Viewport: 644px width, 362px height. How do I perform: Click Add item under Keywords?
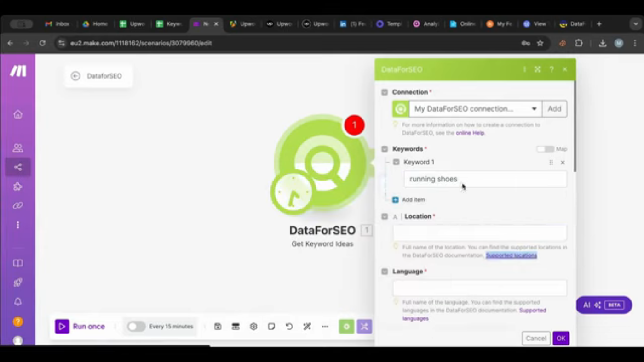coord(413,200)
